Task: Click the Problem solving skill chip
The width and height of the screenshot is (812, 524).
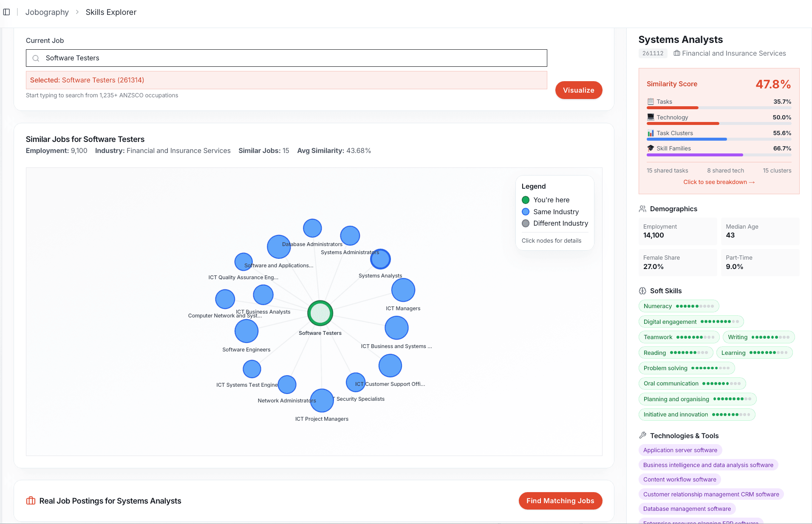Action: 686,368
